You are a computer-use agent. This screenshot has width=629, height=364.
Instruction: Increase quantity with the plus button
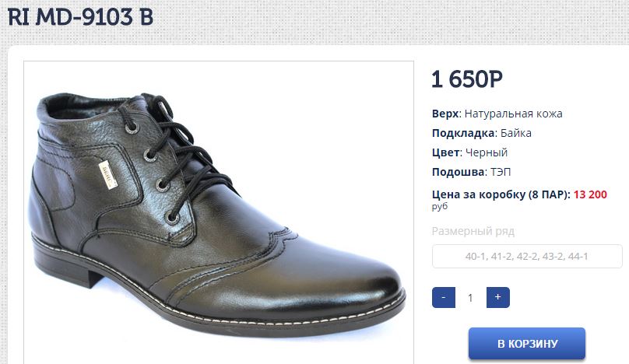(497, 297)
